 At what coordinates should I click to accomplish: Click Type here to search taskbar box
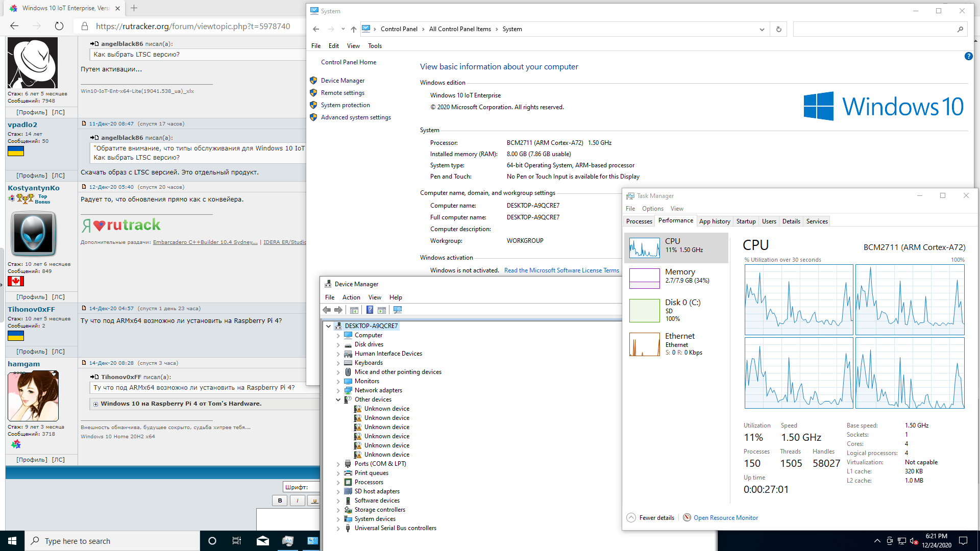(x=112, y=541)
